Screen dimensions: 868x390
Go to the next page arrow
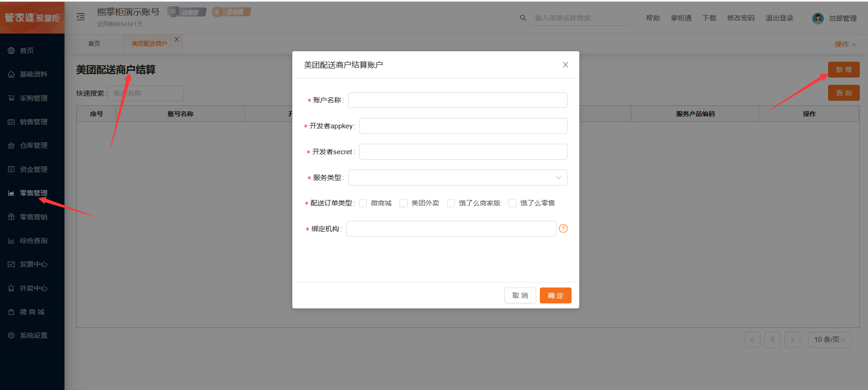click(792, 340)
